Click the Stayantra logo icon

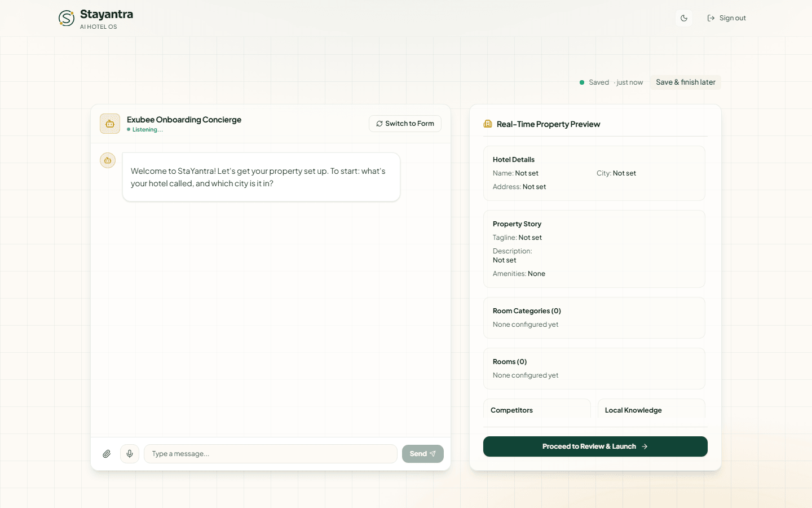pyautogui.click(x=67, y=18)
